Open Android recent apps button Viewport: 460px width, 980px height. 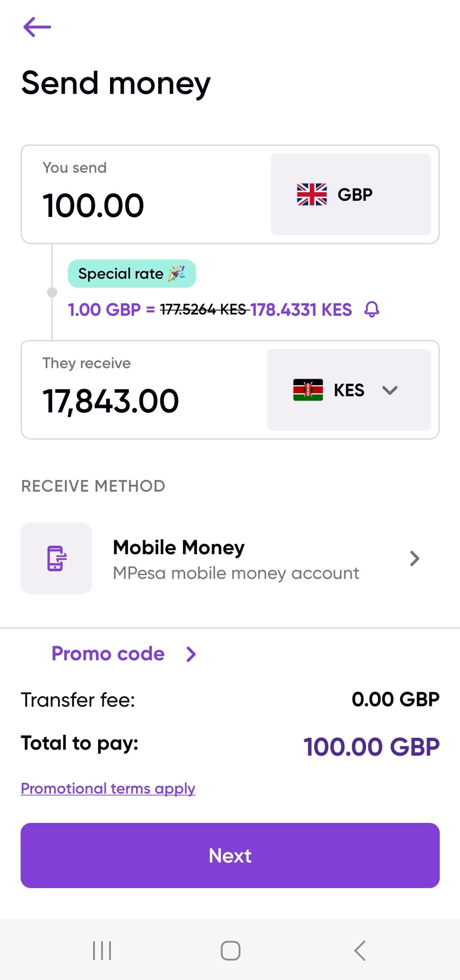click(x=102, y=950)
